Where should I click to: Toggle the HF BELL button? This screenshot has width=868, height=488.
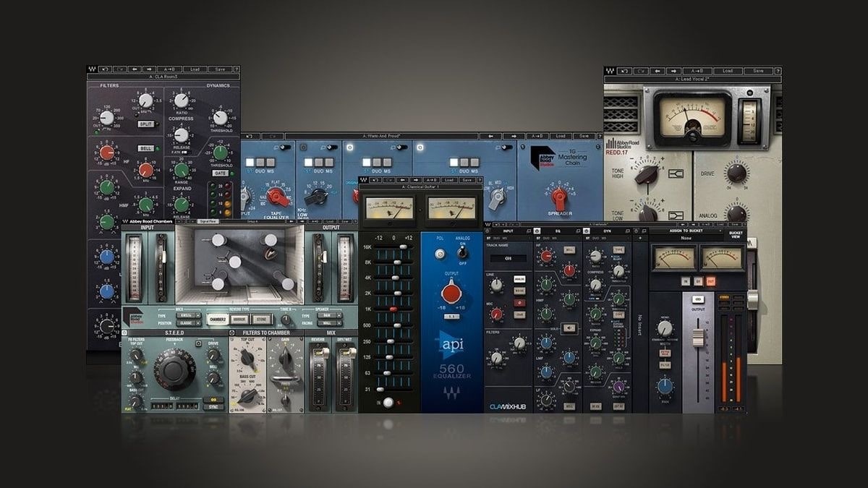point(146,147)
